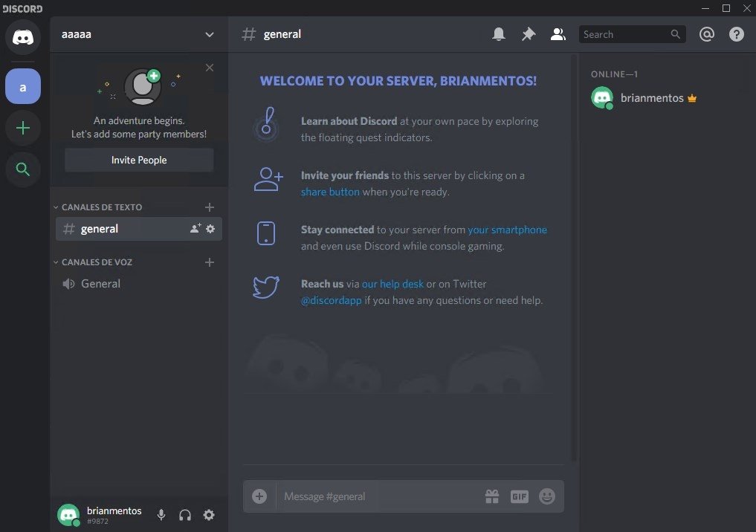The height and width of the screenshot is (532, 756).
Task: Create a text channel with the plus icon
Action: (x=209, y=207)
